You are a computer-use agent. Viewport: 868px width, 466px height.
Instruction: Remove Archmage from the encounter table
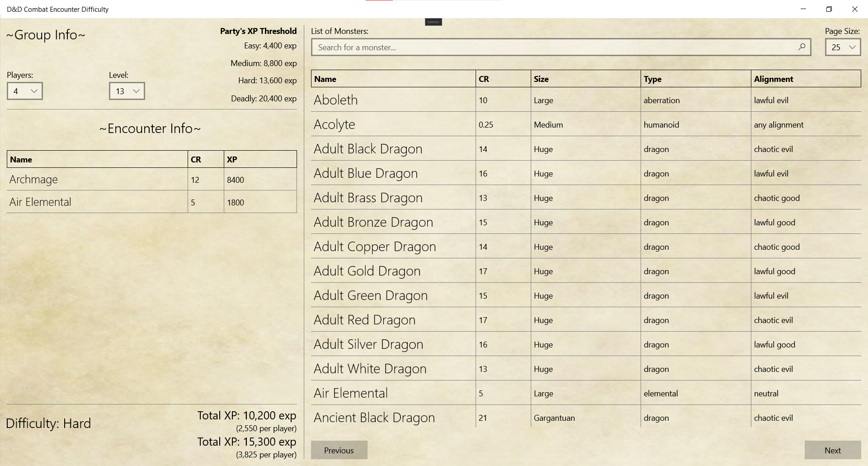[34, 180]
